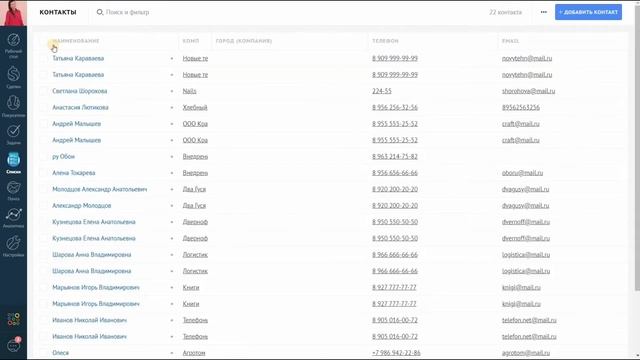Screen dimensions: 640x360
Task: Sort by Наименование column header
Action: (76, 41)
